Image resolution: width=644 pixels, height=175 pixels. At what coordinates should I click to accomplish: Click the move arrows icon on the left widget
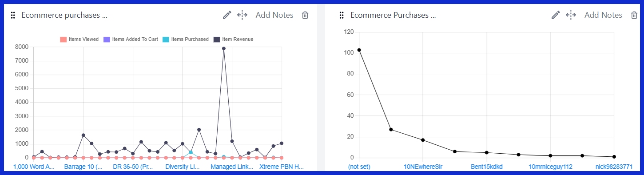[x=242, y=15]
